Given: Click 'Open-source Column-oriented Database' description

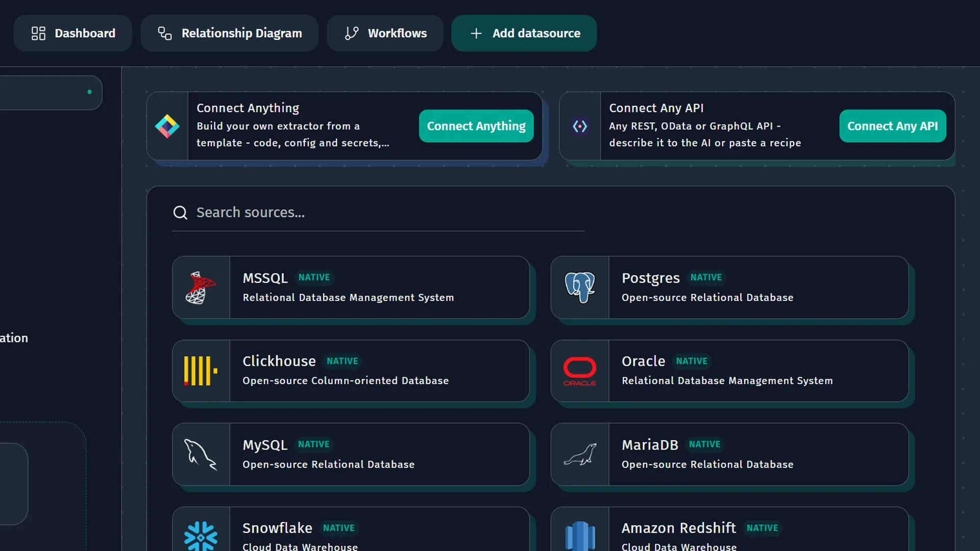Looking at the screenshot, I should [346, 381].
